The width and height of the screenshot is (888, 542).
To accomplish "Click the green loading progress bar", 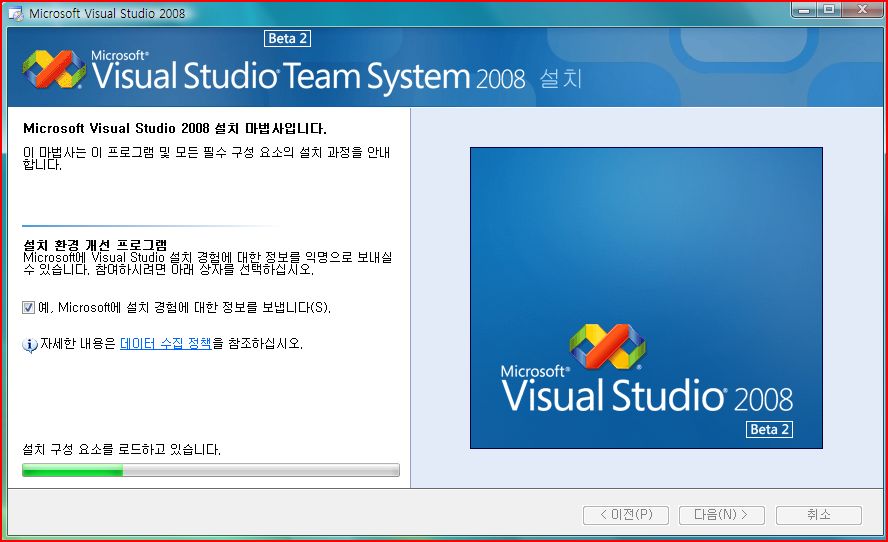I will tap(211, 470).
